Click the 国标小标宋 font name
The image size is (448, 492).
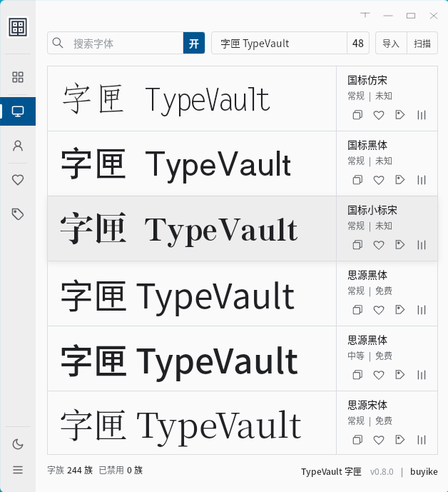372,210
